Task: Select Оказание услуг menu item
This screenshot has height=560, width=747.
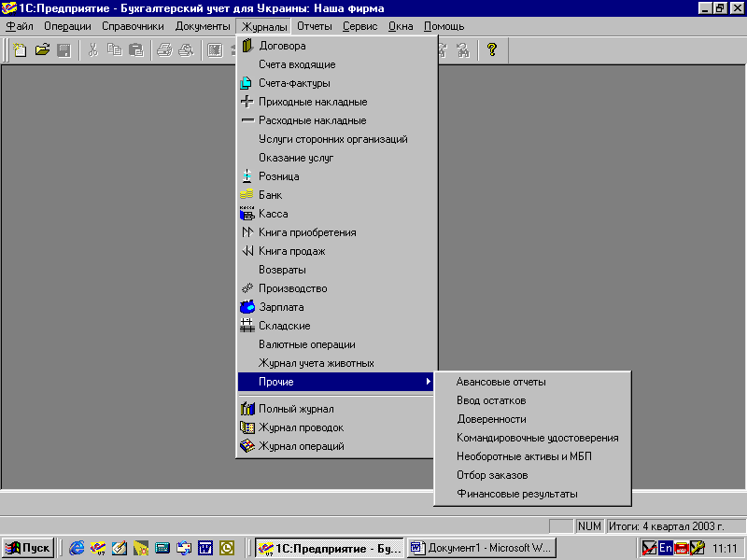Action: coord(335,158)
